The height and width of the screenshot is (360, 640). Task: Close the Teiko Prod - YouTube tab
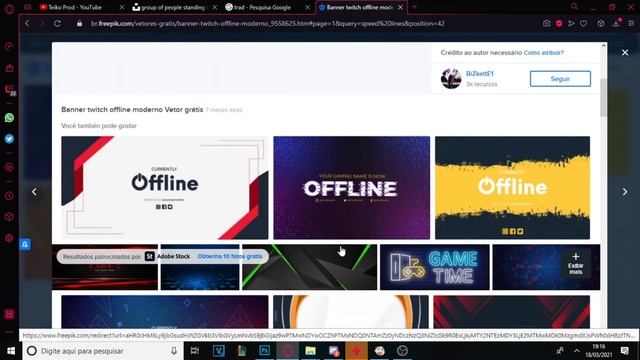(122, 7)
